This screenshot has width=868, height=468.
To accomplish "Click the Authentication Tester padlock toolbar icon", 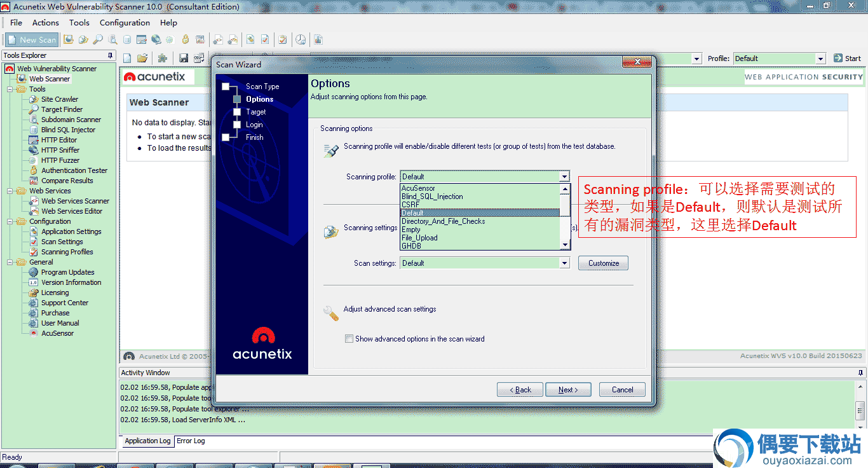I will click(186, 39).
